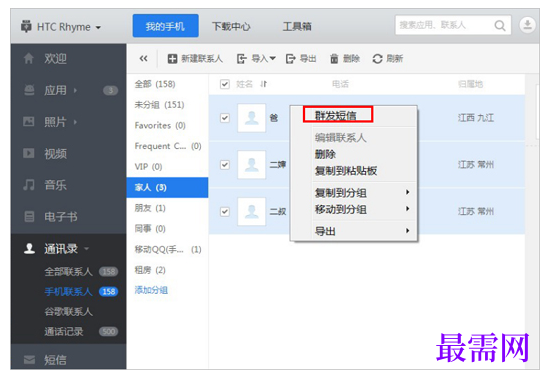Open the 短信 envelope icon
548x379 pixels.
pyautogui.click(x=29, y=359)
